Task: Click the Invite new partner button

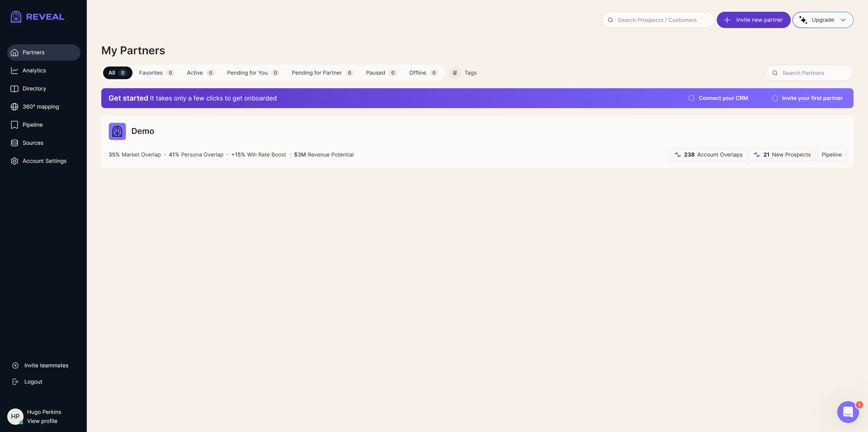Action: [x=753, y=20]
